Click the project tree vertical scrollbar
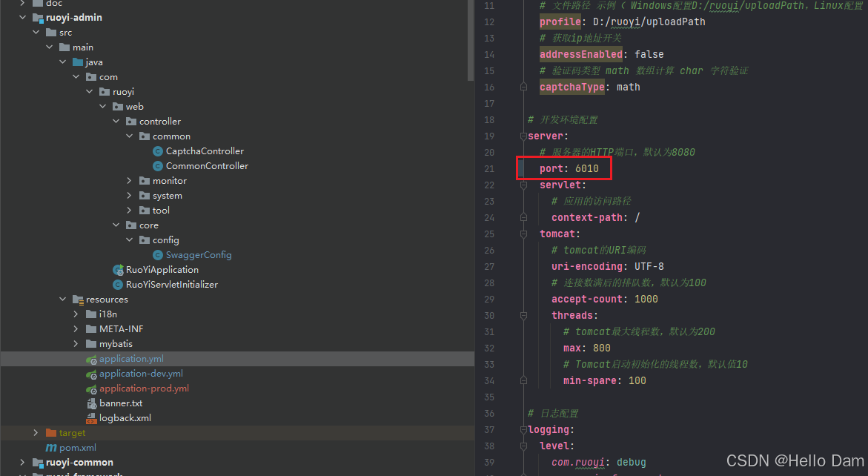Image resolution: width=868 pixels, height=476 pixels. click(x=471, y=39)
